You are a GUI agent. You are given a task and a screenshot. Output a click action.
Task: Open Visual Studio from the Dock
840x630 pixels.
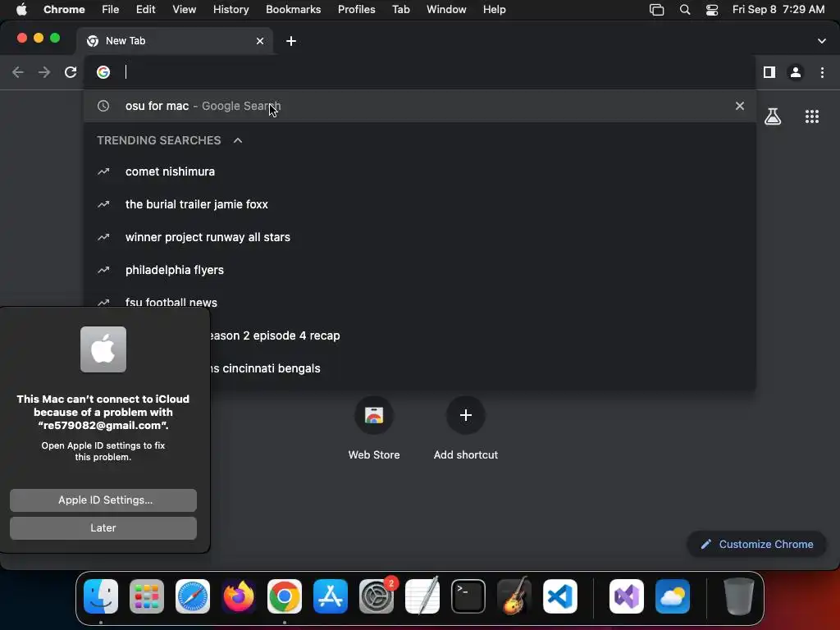[627, 596]
